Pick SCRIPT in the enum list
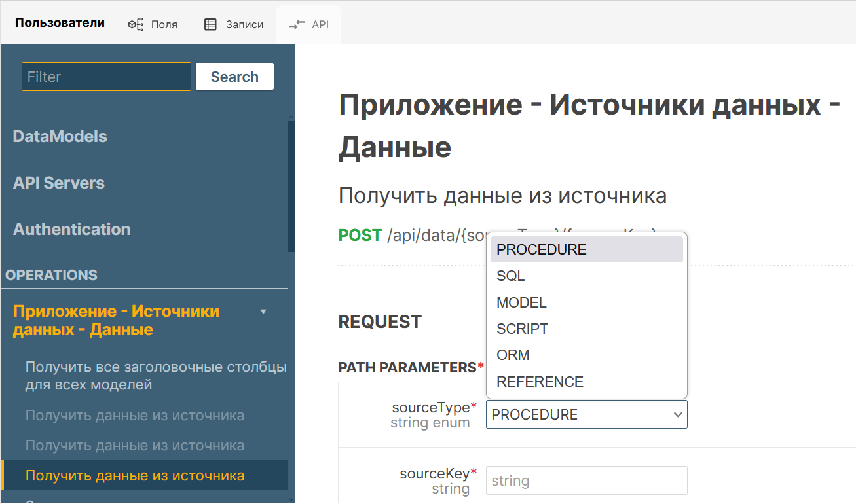The width and height of the screenshot is (856, 504). pos(522,329)
